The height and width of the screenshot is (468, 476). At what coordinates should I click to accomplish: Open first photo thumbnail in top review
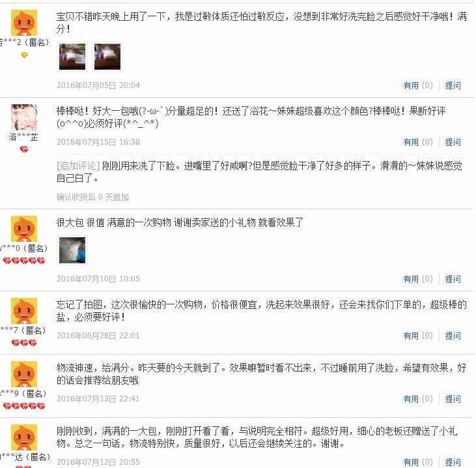[72, 57]
